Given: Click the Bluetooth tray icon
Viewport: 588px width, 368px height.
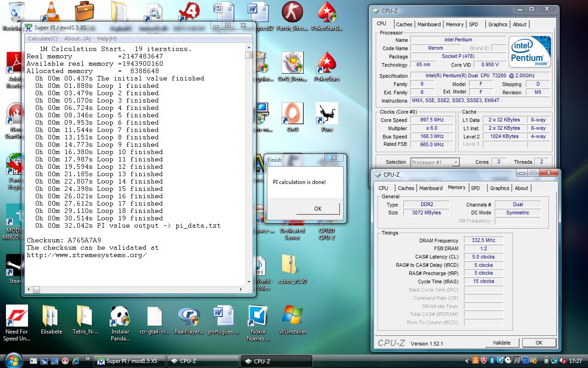Looking at the screenshot, I should click(x=492, y=361).
